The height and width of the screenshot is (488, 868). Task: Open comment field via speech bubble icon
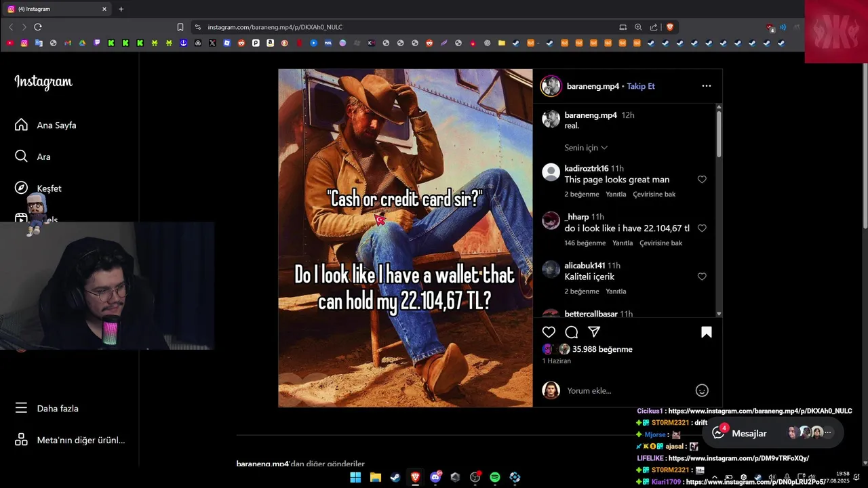[572, 332]
